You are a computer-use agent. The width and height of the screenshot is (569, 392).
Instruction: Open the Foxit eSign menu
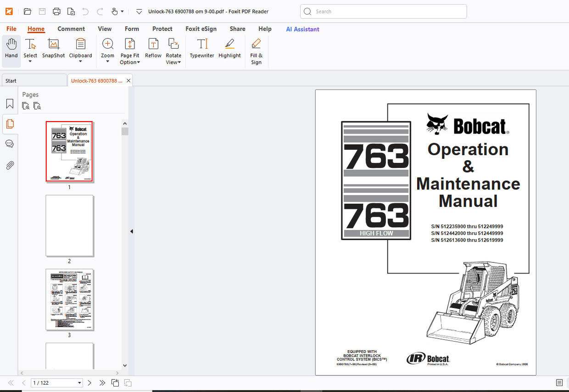point(201,28)
